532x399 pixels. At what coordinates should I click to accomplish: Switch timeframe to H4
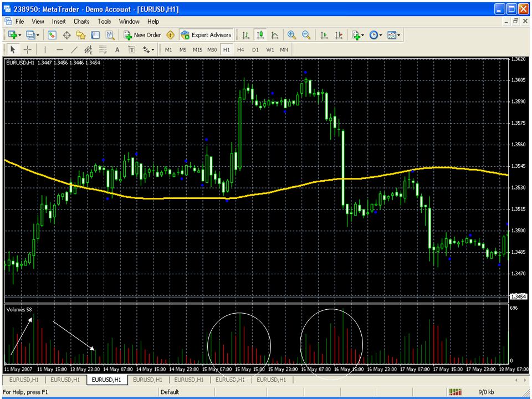241,50
